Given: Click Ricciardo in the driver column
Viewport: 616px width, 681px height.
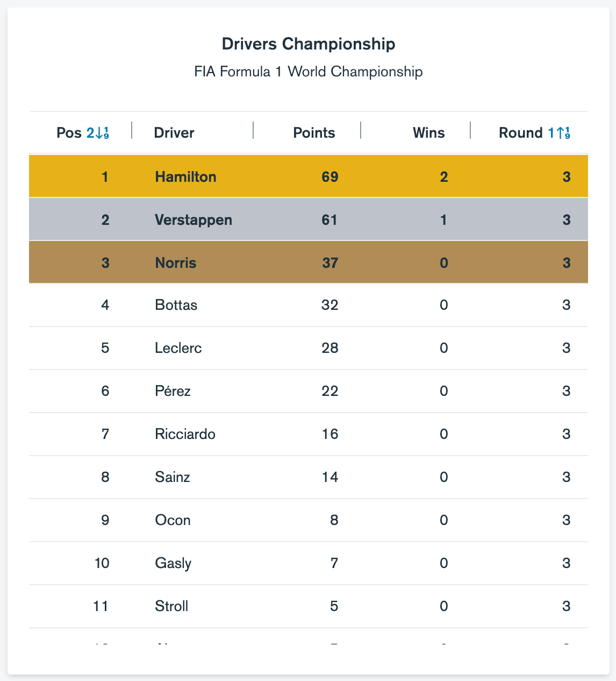Looking at the screenshot, I should point(185,434).
